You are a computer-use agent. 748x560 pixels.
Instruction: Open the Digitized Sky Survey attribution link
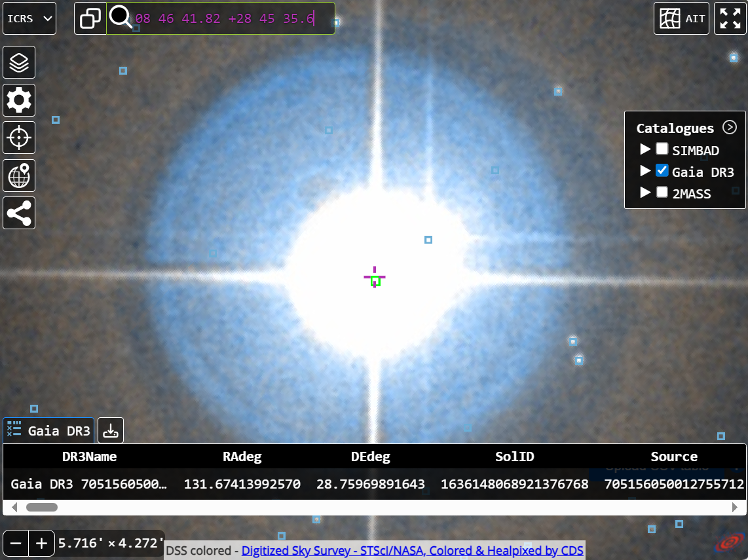pyautogui.click(x=412, y=551)
